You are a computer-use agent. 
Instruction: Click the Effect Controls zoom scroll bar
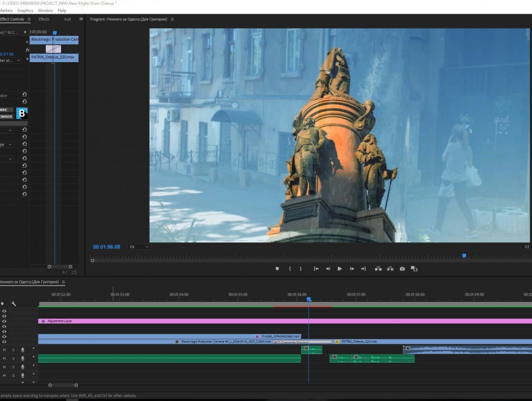coord(60,267)
